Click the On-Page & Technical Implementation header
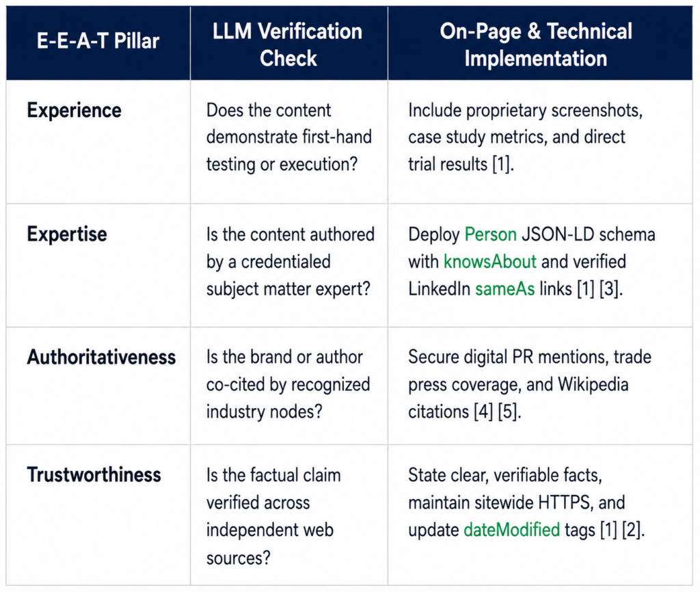 536,44
